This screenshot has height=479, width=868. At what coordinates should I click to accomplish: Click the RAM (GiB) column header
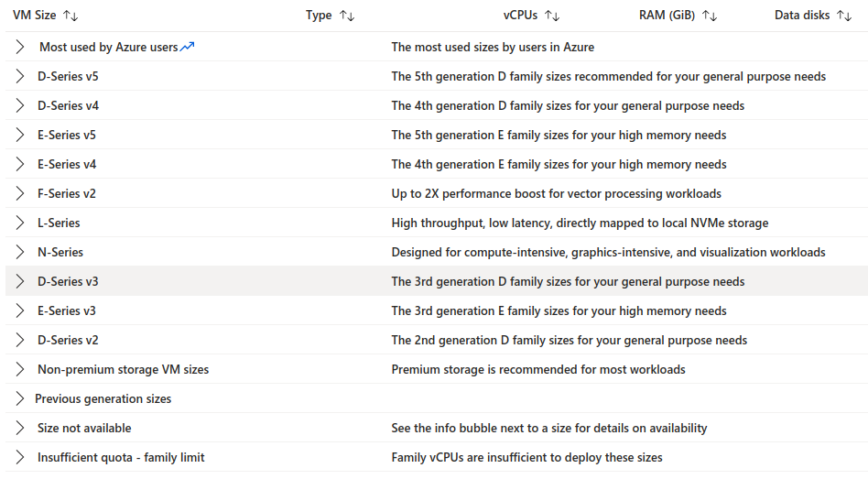667,15
